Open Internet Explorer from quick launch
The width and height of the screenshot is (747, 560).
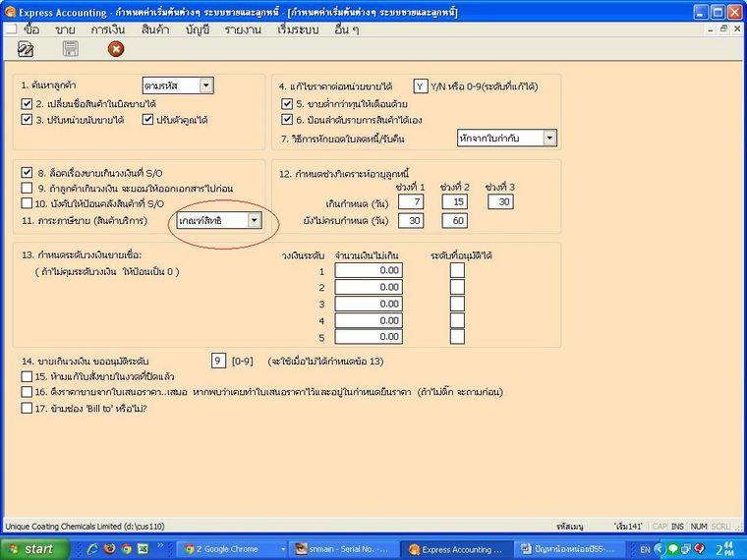coord(92,549)
